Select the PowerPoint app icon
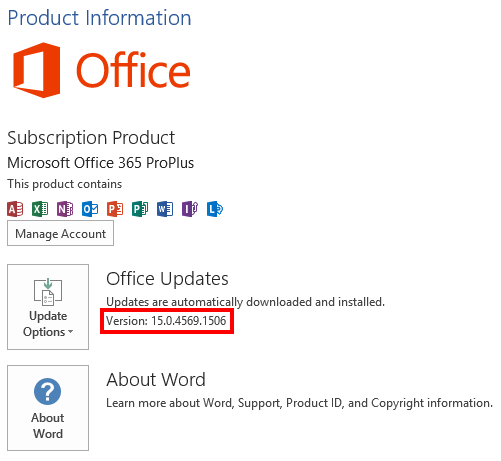 [x=115, y=209]
